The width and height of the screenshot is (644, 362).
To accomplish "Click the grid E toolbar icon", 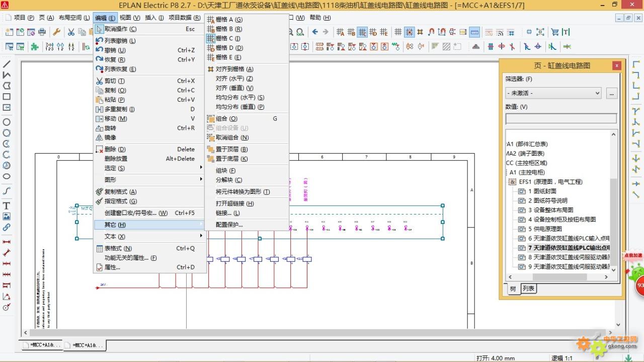I will (x=384, y=32).
